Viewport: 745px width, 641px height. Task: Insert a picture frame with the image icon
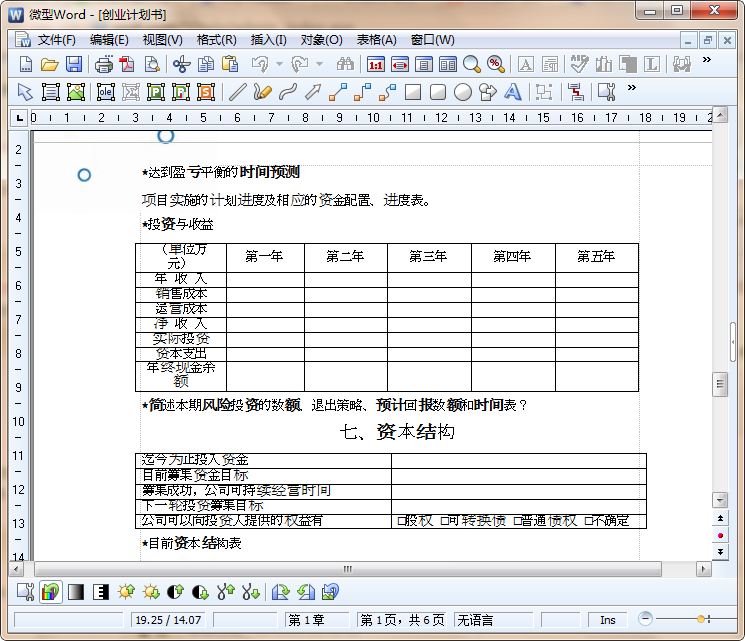(76, 92)
